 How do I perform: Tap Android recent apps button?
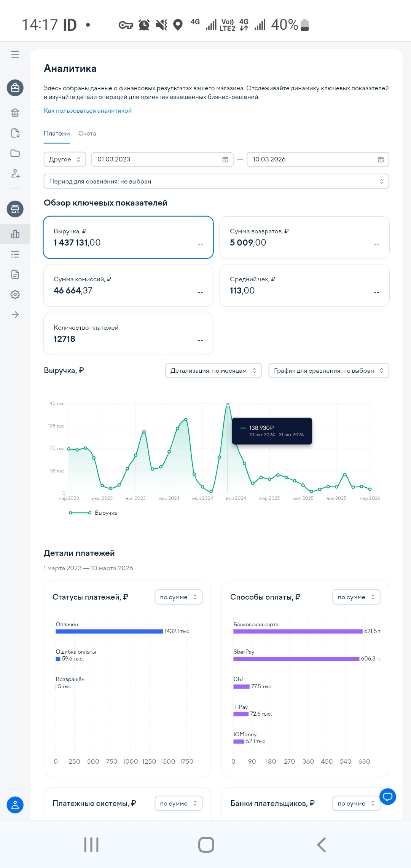click(x=91, y=845)
